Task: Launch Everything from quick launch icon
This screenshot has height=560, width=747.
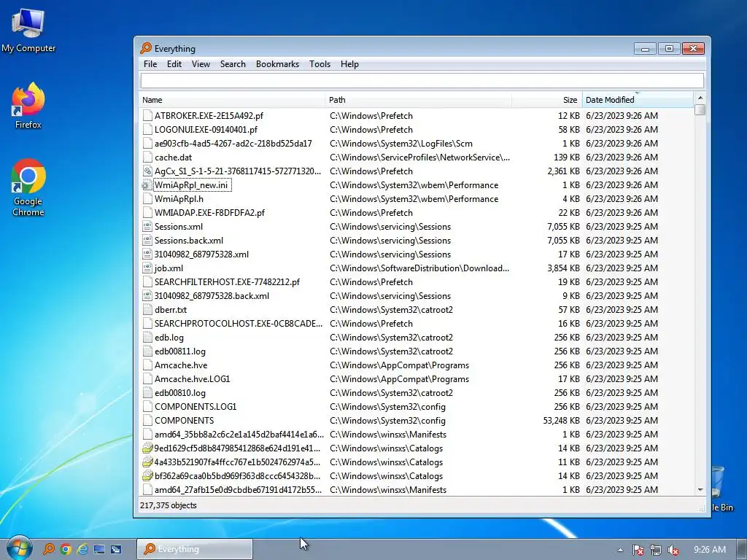Action: [48, 549]
